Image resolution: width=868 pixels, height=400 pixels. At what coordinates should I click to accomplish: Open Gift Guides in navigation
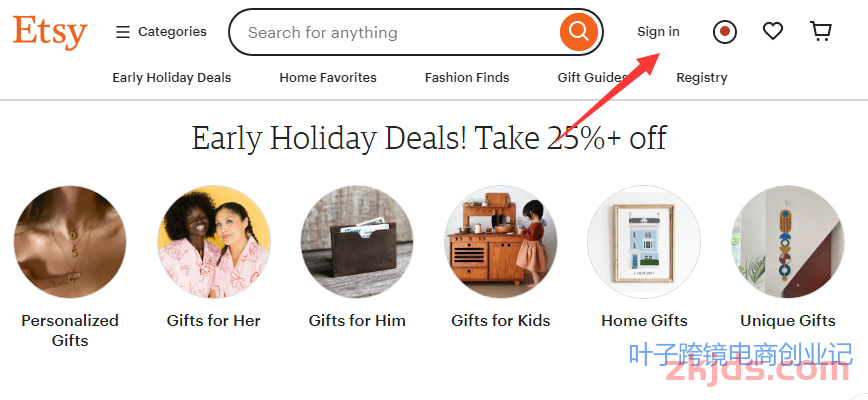pyautogui.click(x=592, y=78)
